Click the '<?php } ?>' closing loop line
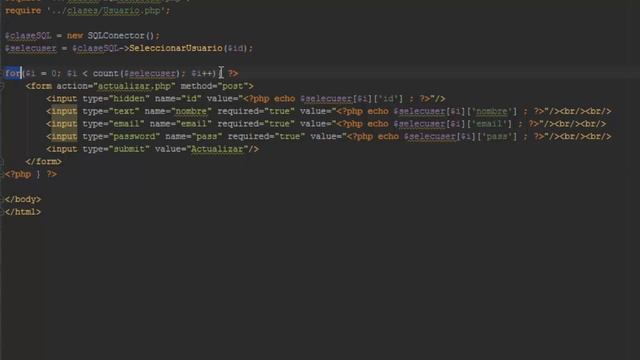The image size is (640, 360). (31, 174)
